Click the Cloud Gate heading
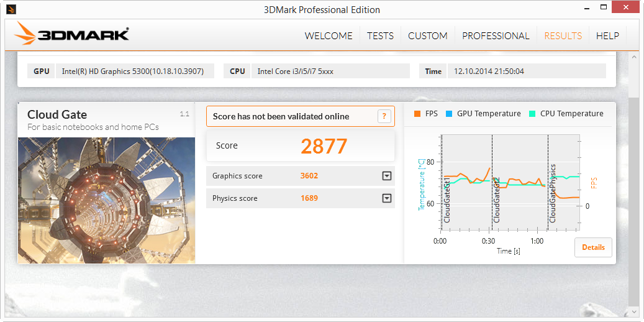Screen dimensions: 644x322 57,114
